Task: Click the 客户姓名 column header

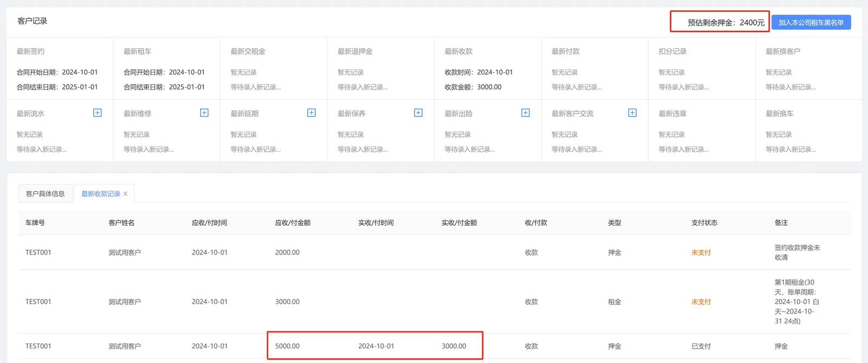Action: coord(122,222)
